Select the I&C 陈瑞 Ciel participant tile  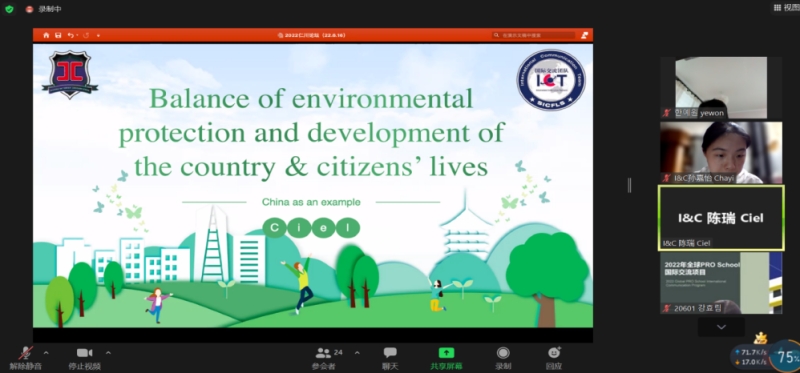[721, 218]
